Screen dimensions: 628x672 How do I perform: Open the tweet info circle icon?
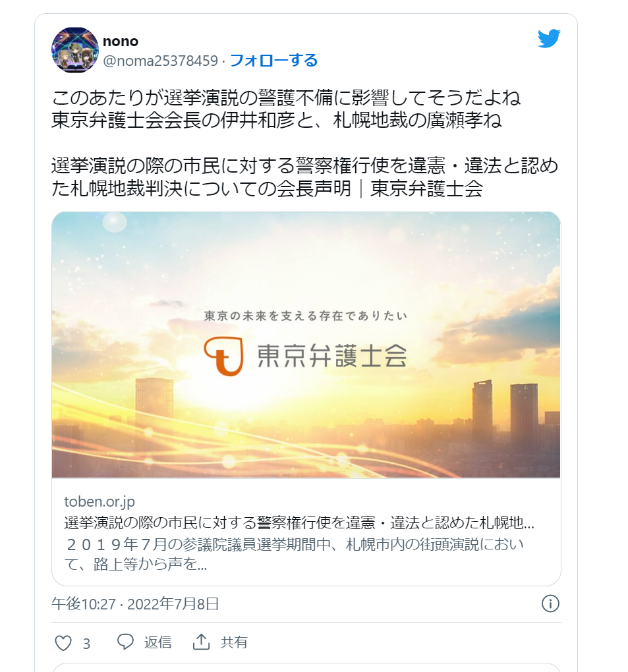click(x=550, y=604)
